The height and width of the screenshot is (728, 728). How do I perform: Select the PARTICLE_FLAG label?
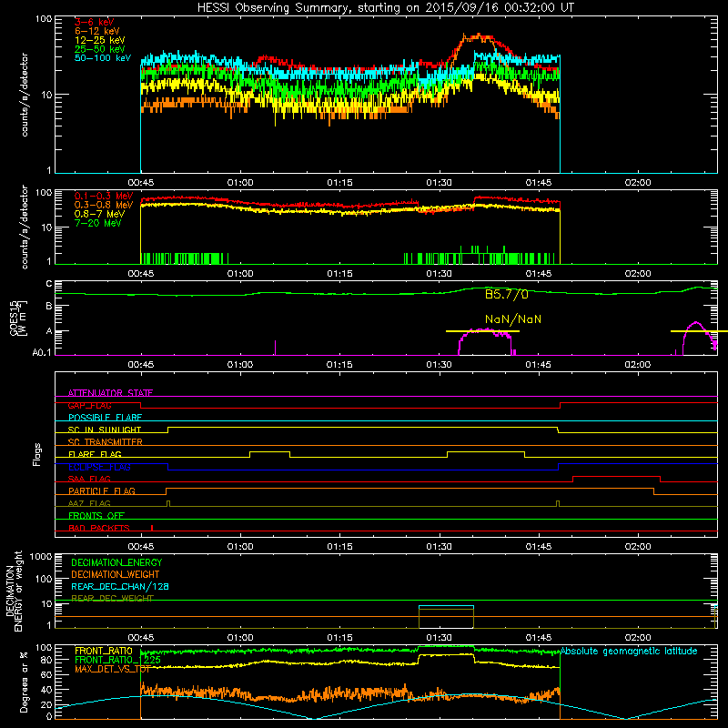(x=102, y=491)
